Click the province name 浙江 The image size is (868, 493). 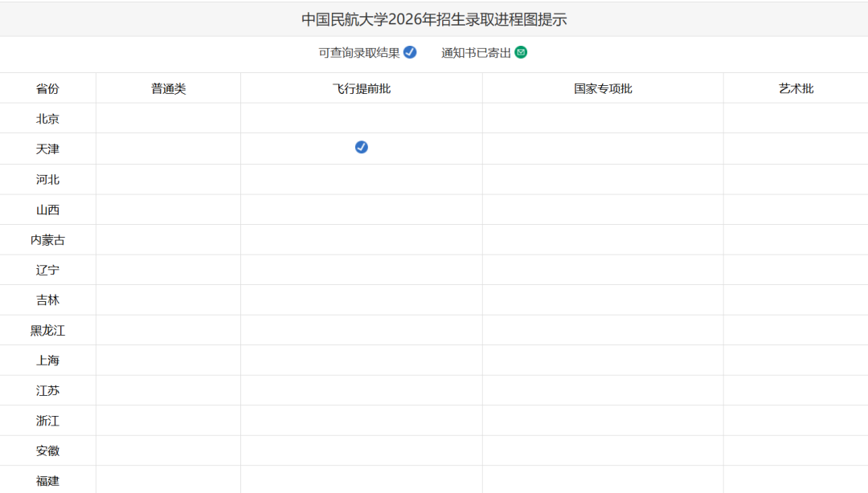point(47,421)
